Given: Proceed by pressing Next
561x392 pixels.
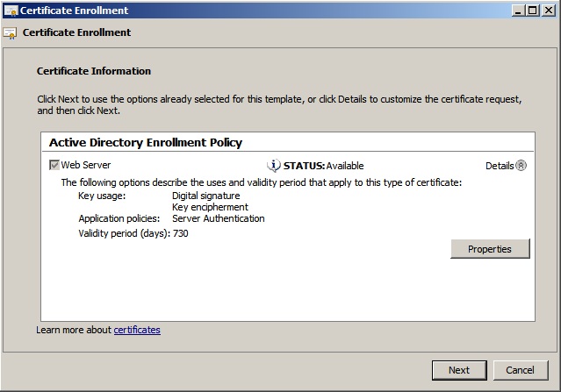Looking at the screenshot, I should (458, 370).
